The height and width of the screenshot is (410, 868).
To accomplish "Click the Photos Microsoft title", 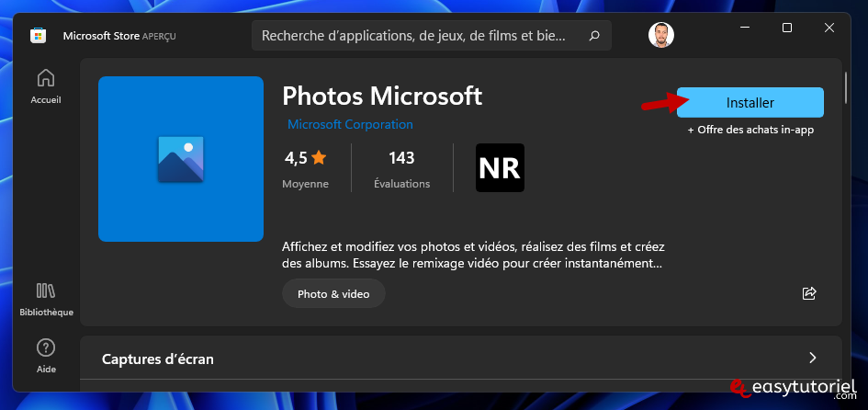I will click(382, 97).
